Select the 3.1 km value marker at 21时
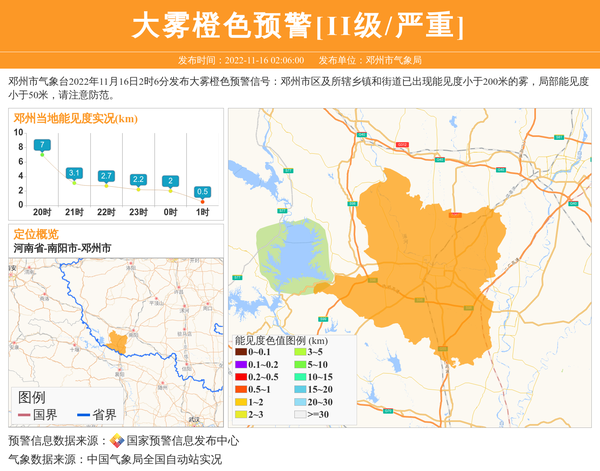 pos(74,174)
